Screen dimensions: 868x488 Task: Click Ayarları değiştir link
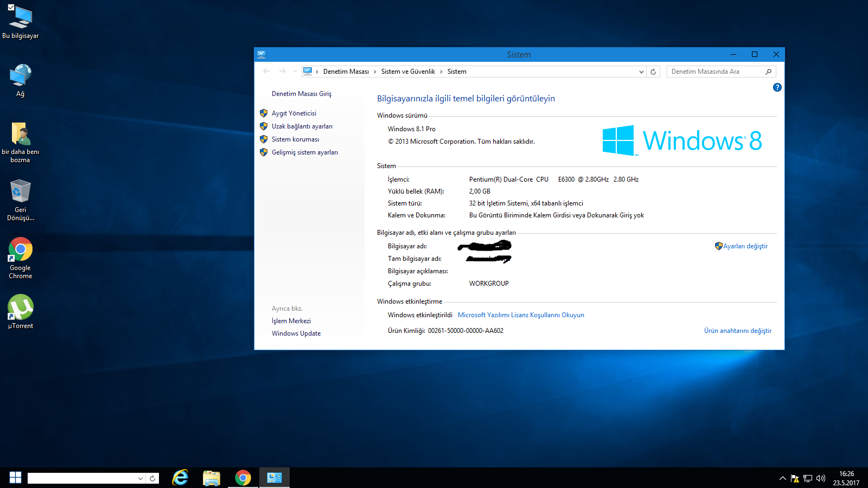point(745,246)
